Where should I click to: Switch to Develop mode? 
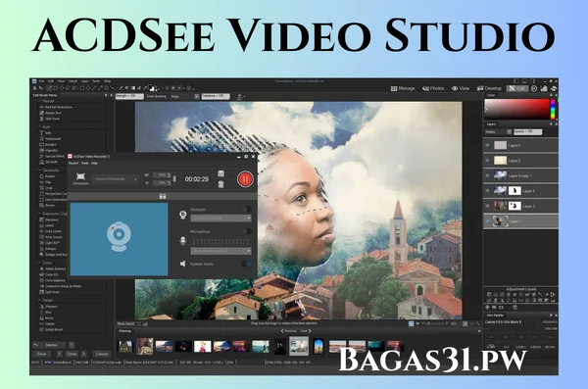[x=489, y=88]
